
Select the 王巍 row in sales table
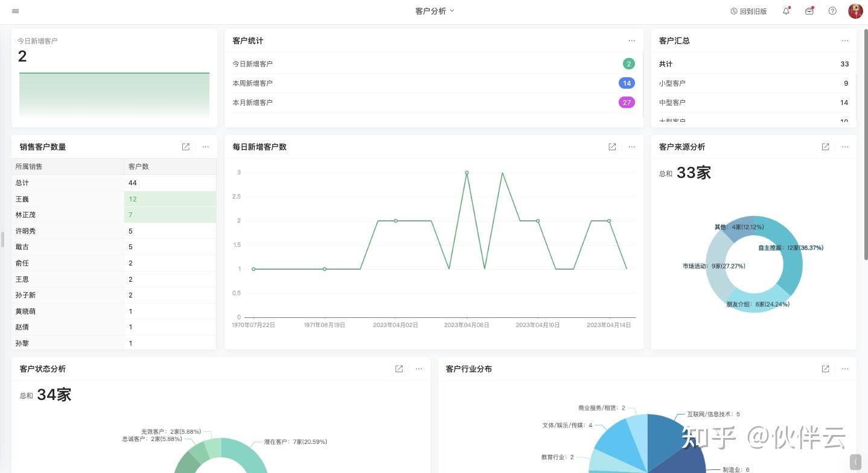tap(114, 199)
